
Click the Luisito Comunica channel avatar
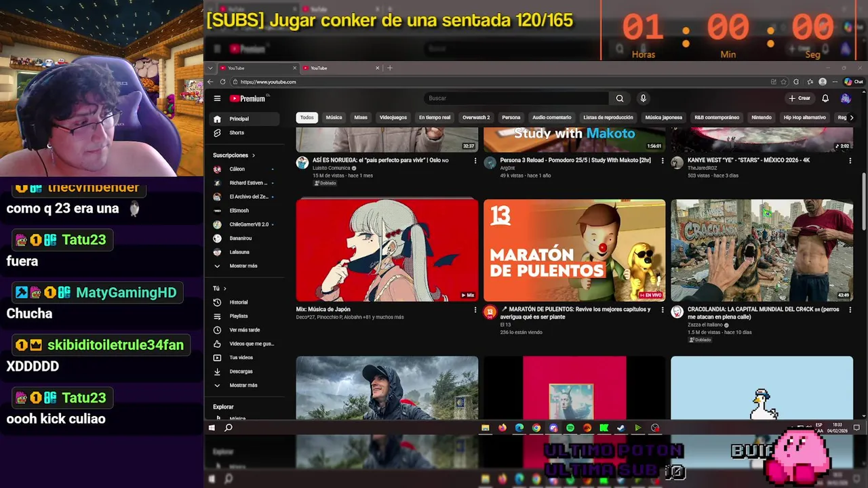click(302, 163)
